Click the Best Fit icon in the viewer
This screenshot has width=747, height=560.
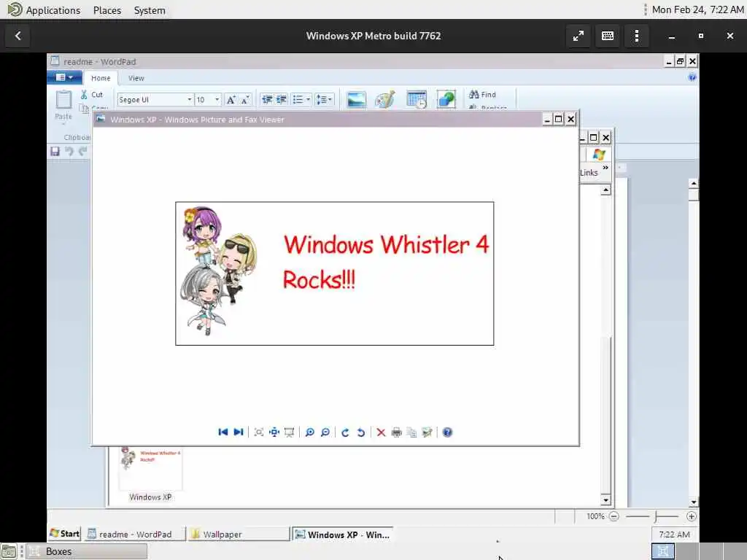(259, 432)
